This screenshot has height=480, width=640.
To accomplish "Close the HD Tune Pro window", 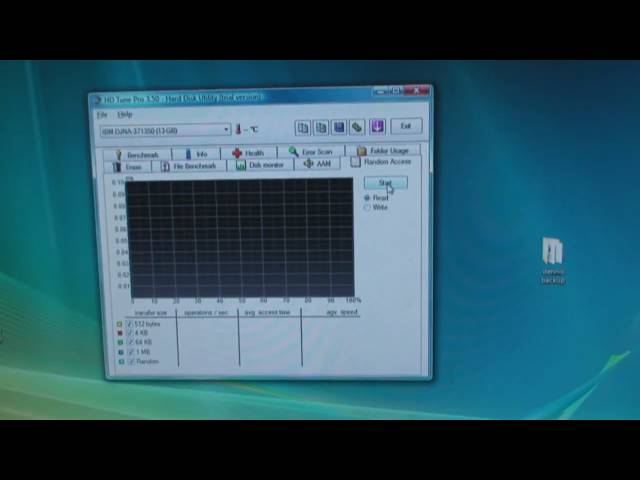I will click(416, 90).
